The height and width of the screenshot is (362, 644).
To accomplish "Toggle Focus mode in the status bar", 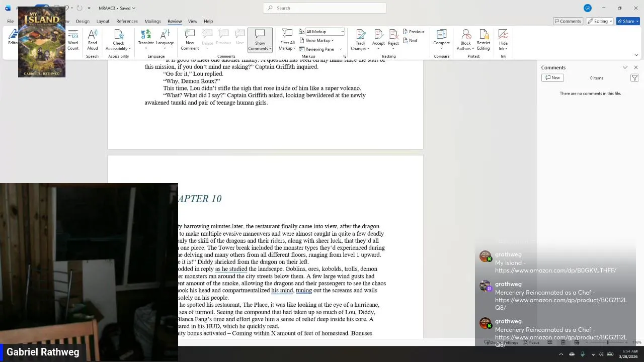I will pos(531,342).
